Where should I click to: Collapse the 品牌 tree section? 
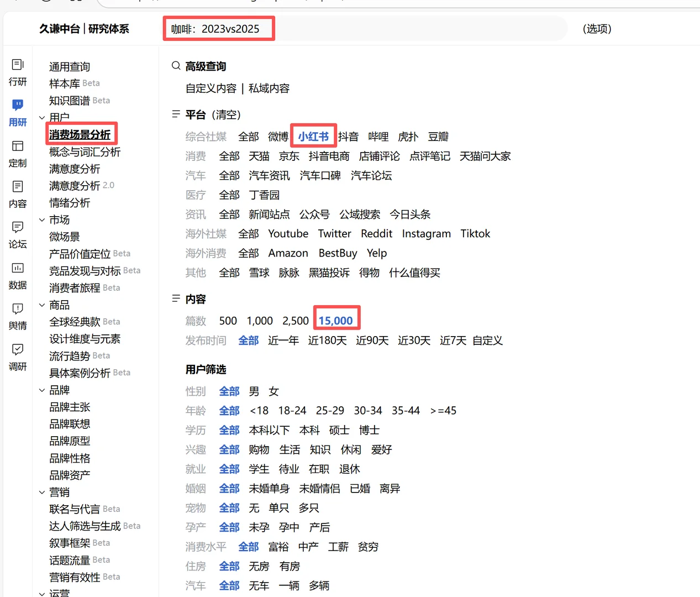tap(42, 390)
